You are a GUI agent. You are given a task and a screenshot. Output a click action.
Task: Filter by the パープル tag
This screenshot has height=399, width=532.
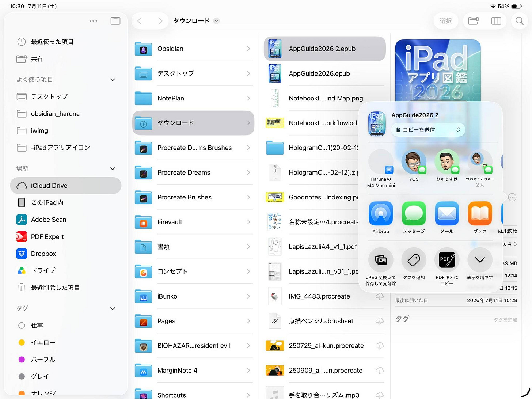click(x=66, y=359)
